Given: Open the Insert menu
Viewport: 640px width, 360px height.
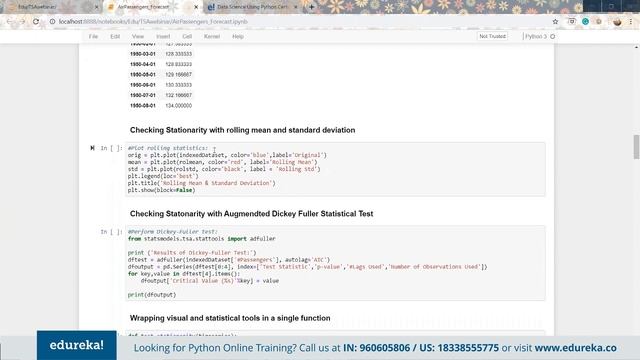Looking at the screenshot, I should [x=163, y=36].
